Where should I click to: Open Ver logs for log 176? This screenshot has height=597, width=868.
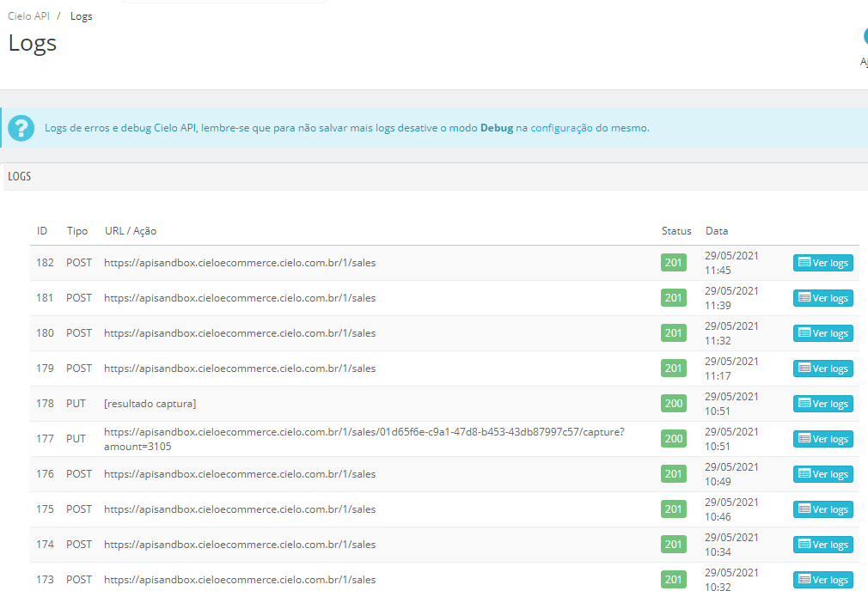[x=822, y=473]
